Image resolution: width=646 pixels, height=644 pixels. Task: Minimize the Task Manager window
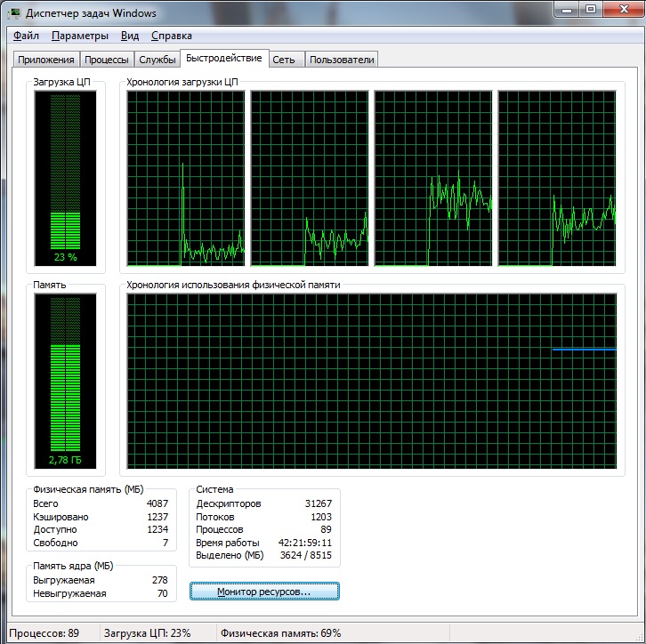point(567,10)
